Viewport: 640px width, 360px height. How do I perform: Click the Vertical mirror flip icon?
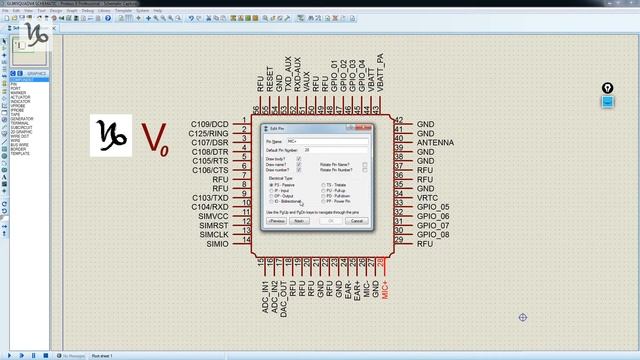pos(4,233)
